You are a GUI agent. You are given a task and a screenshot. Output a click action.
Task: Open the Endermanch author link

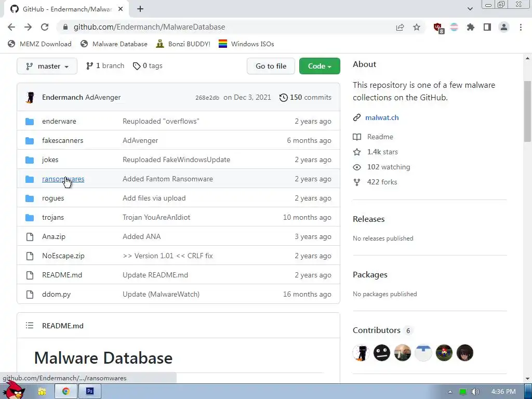pos(62,97)
